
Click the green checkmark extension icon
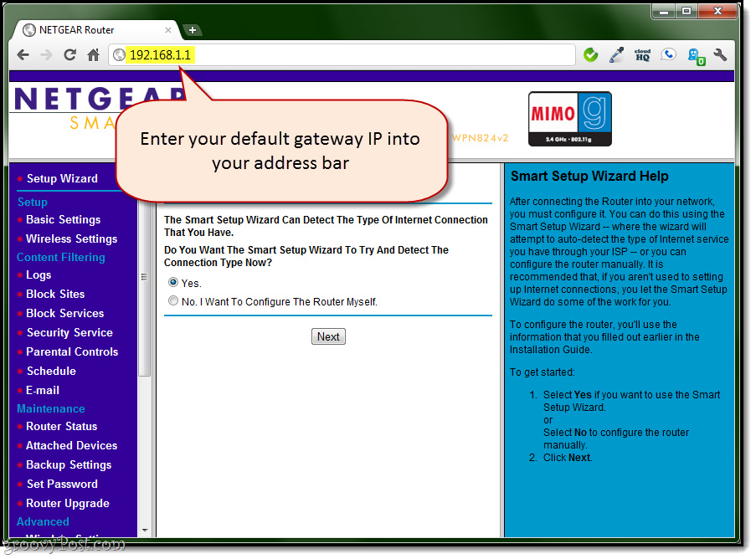pos(591,54)
